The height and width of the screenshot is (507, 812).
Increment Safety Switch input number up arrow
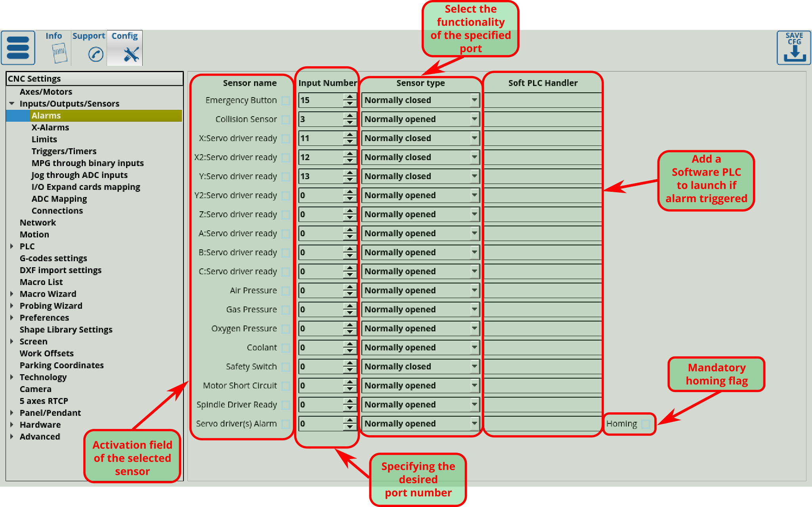pyautogui.click(x=350, y=363)
